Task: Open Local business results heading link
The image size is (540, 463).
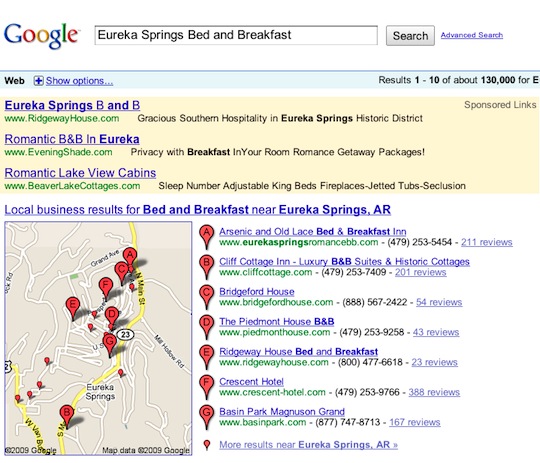Action: pos(198,210)
